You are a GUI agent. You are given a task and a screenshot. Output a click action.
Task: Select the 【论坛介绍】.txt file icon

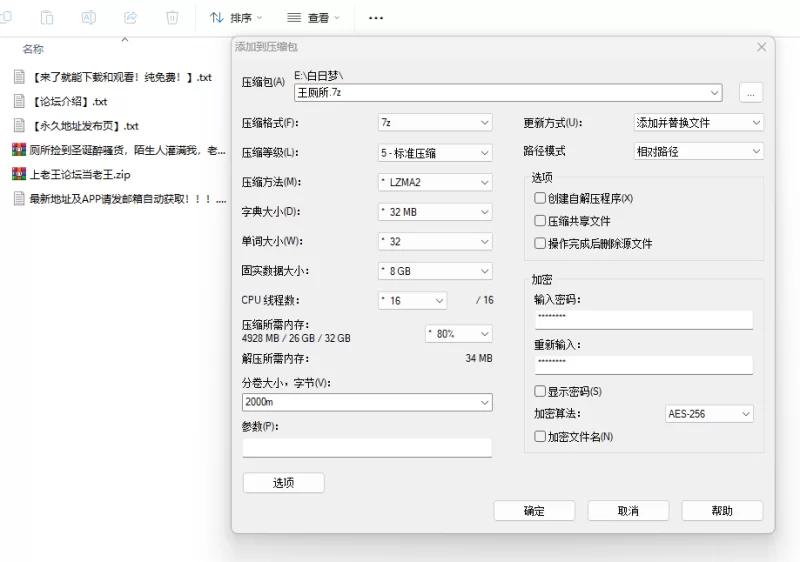(19, 101)
